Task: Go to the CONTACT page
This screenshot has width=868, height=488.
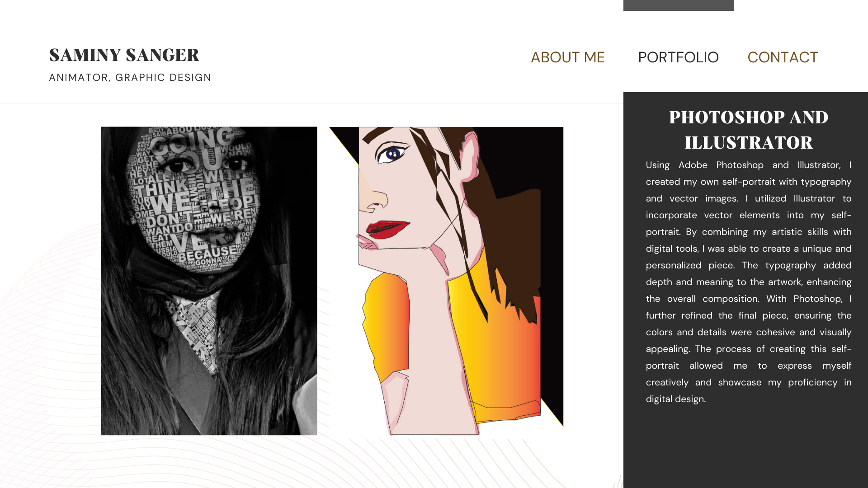Action: (783, 57)
